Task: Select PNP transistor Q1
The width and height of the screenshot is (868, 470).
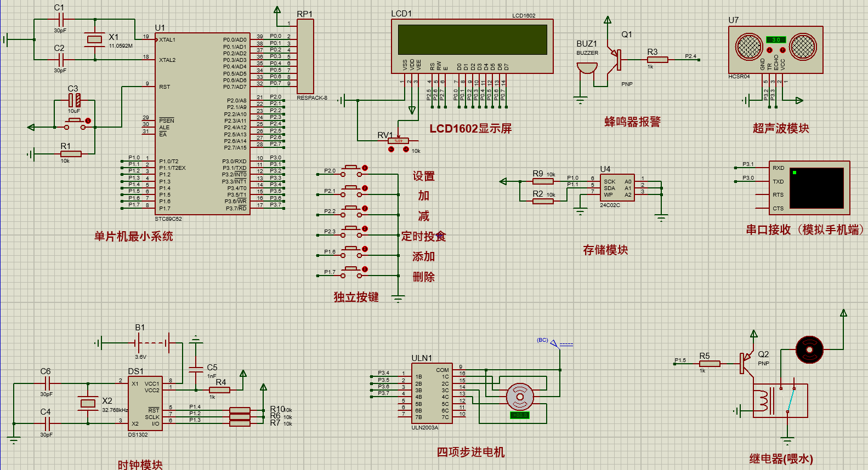Action: point(616,59)
